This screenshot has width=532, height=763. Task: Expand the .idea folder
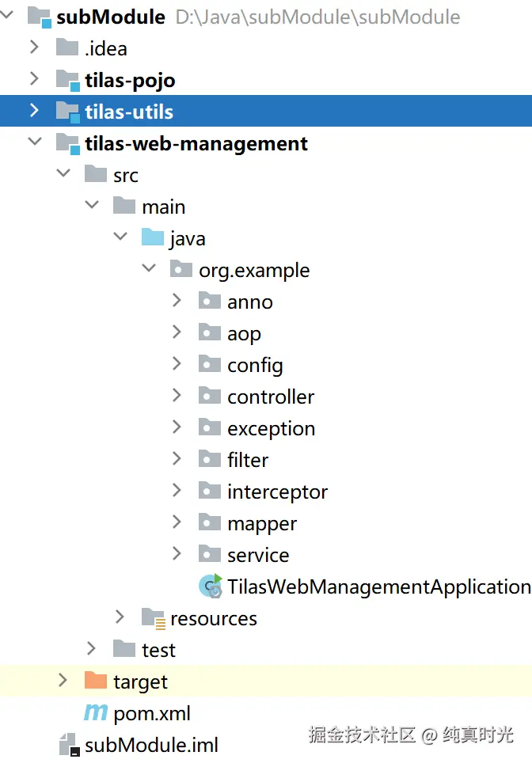pyautogui.click(x=34, y=47)
